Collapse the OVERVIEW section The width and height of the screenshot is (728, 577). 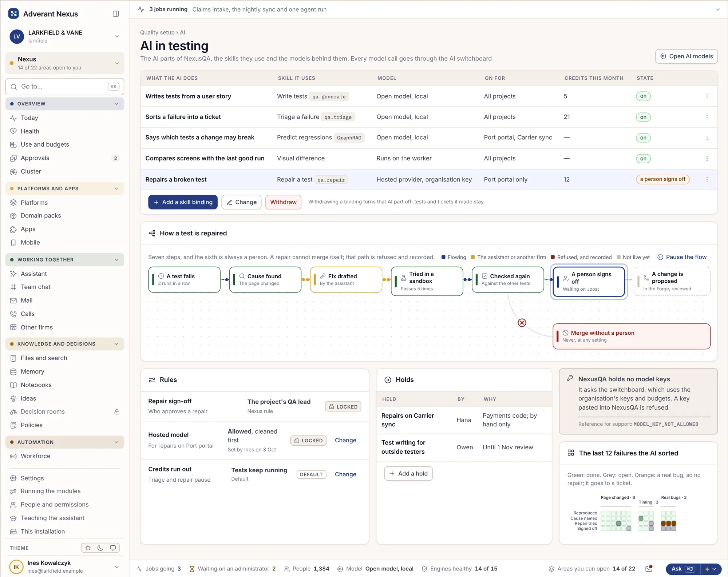(65, 104)
